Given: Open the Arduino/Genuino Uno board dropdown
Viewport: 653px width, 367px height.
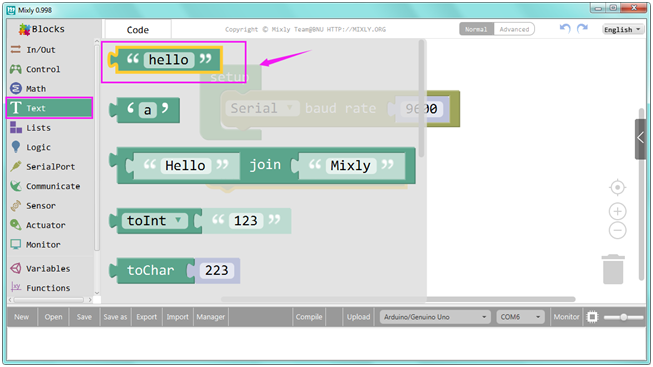Looking at the screenshot, I should click(x=435, y=317).
